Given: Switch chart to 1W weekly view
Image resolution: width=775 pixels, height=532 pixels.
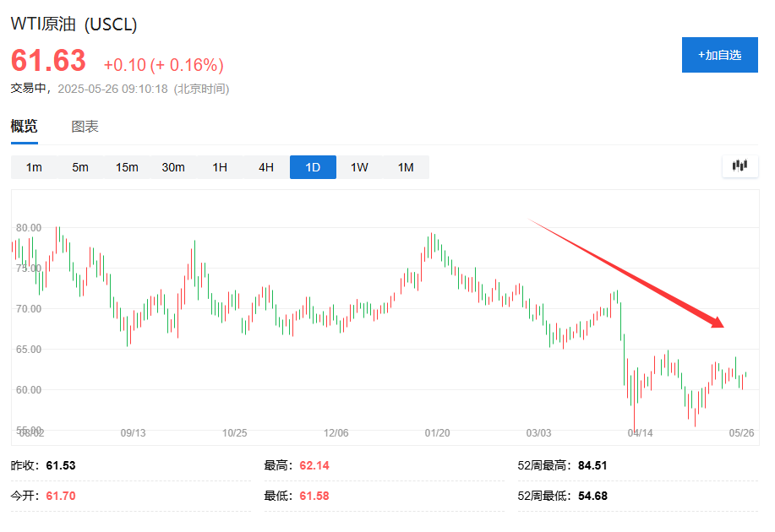Looking at the screenshot, I should pos(359,167).
